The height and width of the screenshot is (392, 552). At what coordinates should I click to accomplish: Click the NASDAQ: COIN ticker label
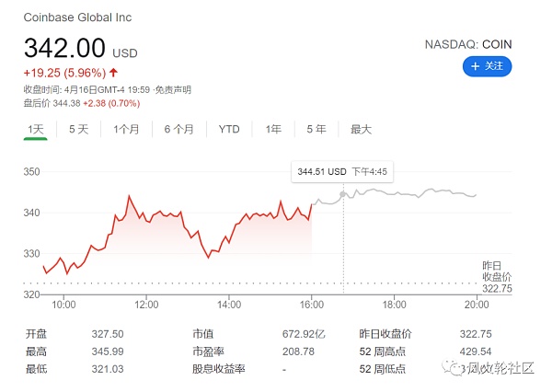click(x=467, y=44)
